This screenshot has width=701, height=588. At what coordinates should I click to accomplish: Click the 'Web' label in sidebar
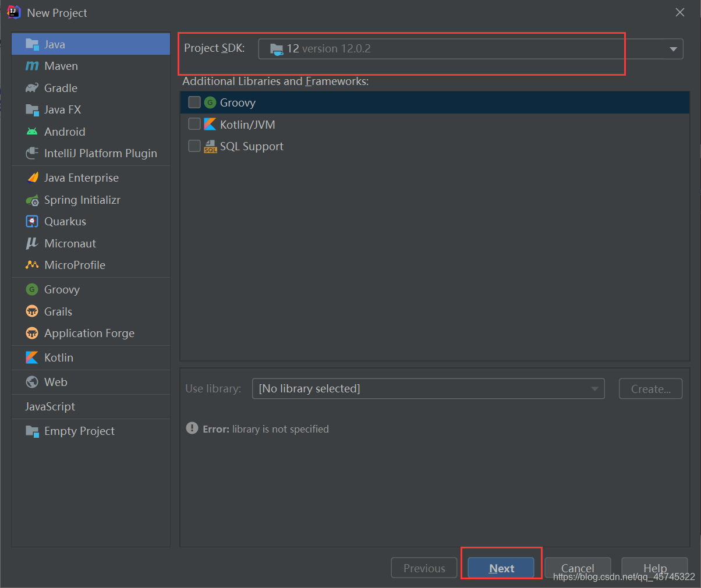coord(56,382)
